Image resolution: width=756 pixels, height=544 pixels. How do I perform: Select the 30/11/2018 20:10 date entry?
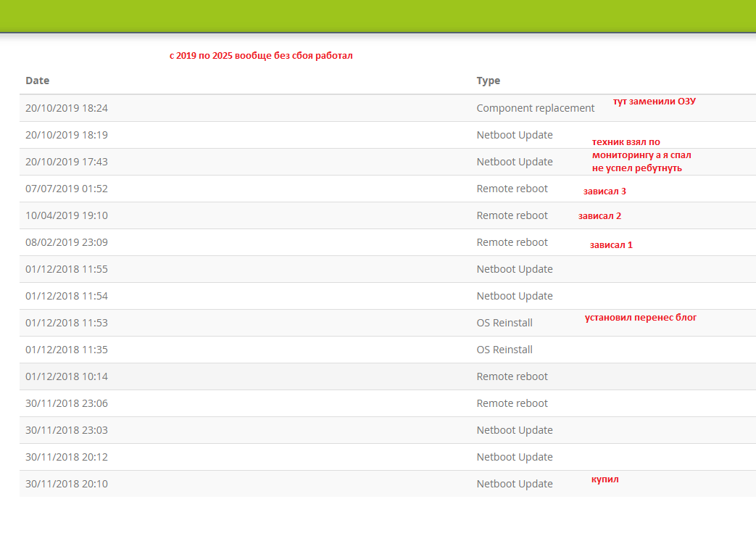(x=67, y=484)
